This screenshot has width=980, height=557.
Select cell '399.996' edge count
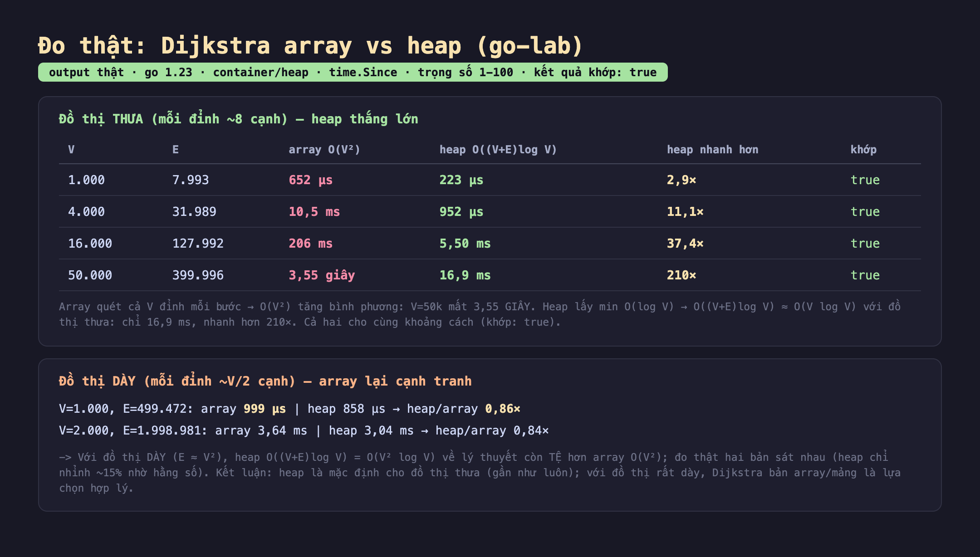pos(198,275)
